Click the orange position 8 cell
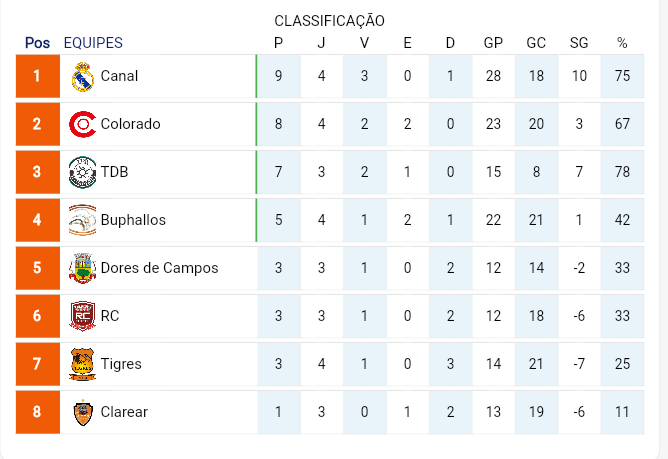This screenshot has width=668, height=459. coord(37,412)
